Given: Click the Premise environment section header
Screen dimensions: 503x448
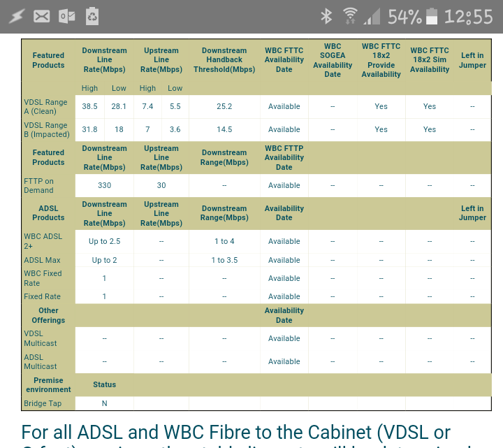Looking at the screenshot, I should click(48, 385).
